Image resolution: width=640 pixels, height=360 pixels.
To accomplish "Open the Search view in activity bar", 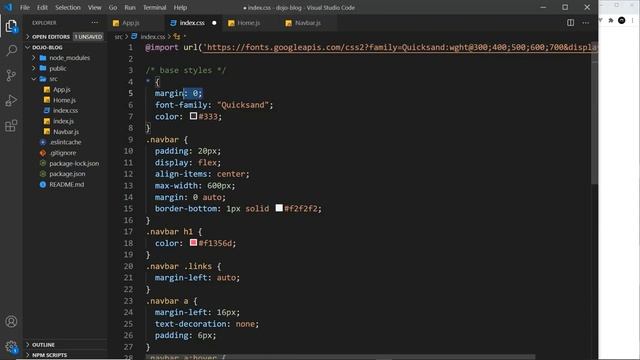I will 11,51.
